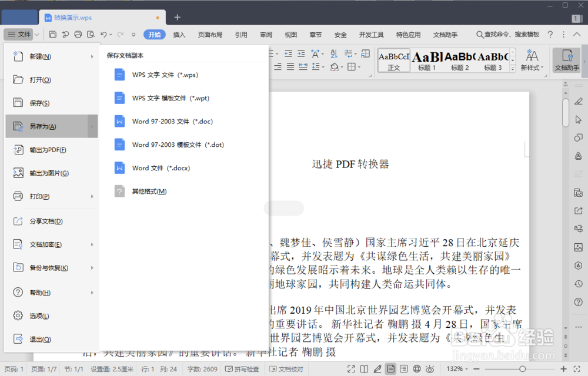The width and height of the screenshot is (588, 376).
Task: Expand 帮助(H) submenu arrow
Action: [x=92, y=293]
